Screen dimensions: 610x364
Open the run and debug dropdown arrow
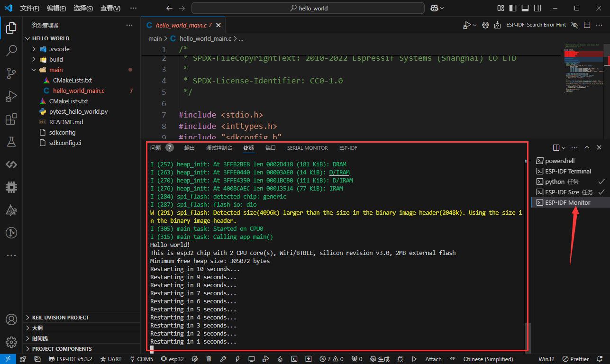pyautogui.click(x=475, y=25)
